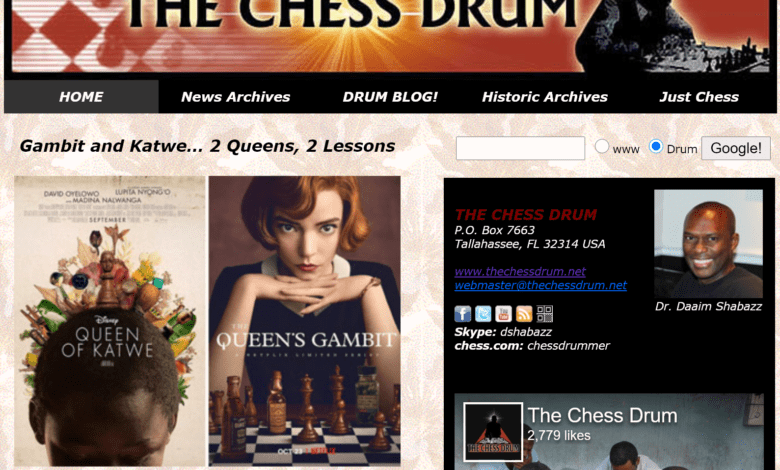Open the Facebook icon link
The width and height of the screenshot is (780, 470).
point(463,314)
